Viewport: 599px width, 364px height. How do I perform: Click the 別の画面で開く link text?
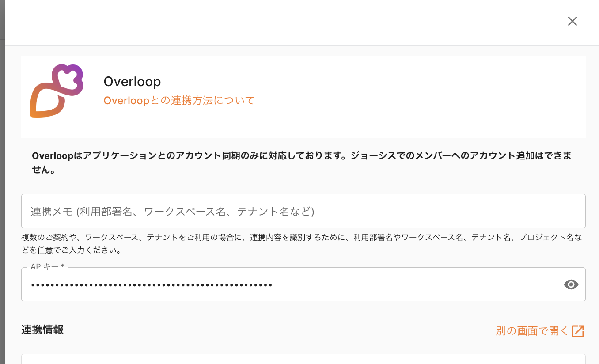532,331
